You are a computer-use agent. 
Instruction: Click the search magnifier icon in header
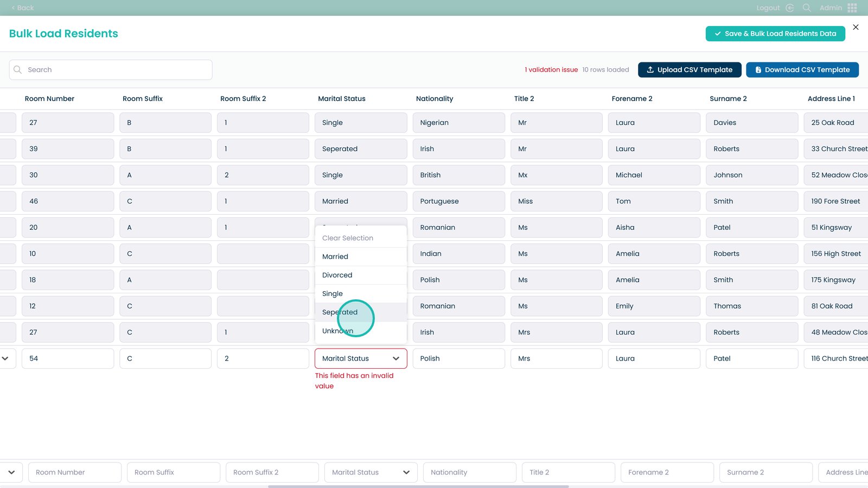(807, 8)
